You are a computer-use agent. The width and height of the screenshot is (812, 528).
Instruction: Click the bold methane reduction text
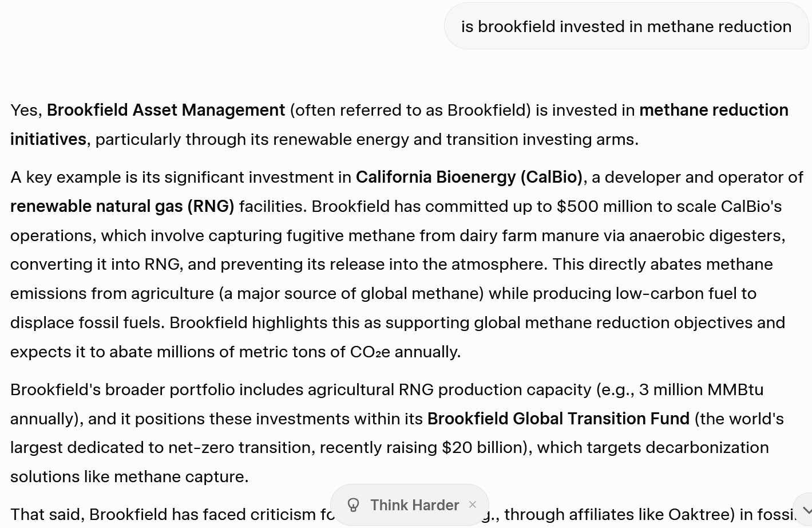pyautogui.click(x=714, y=110)
